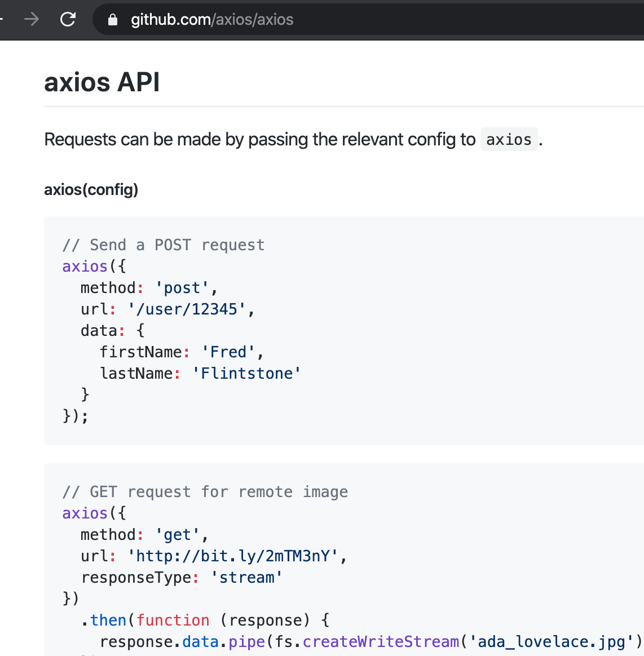Viewport: 644px width, 656px height.
Task: Click the 'data: {' line in POST example
Action: 113,330
